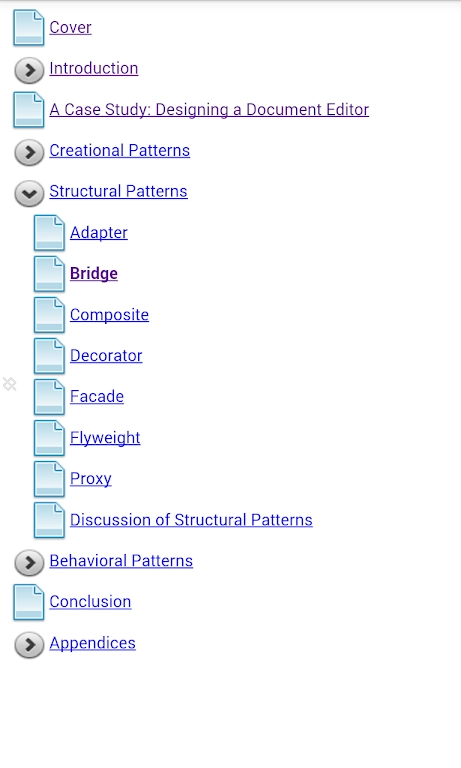Click the page icon beside Case Study entry
The width and height of the screenshot is (461, 768).
(28, 110)
